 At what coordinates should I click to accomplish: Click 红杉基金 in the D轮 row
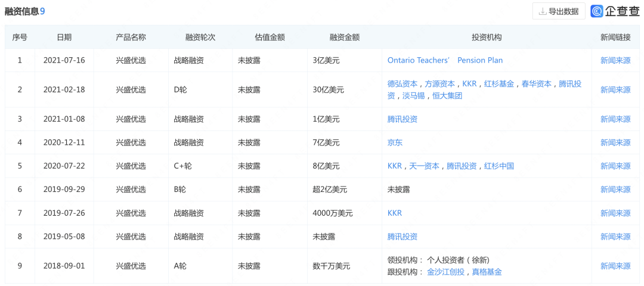tap(499, 84)
